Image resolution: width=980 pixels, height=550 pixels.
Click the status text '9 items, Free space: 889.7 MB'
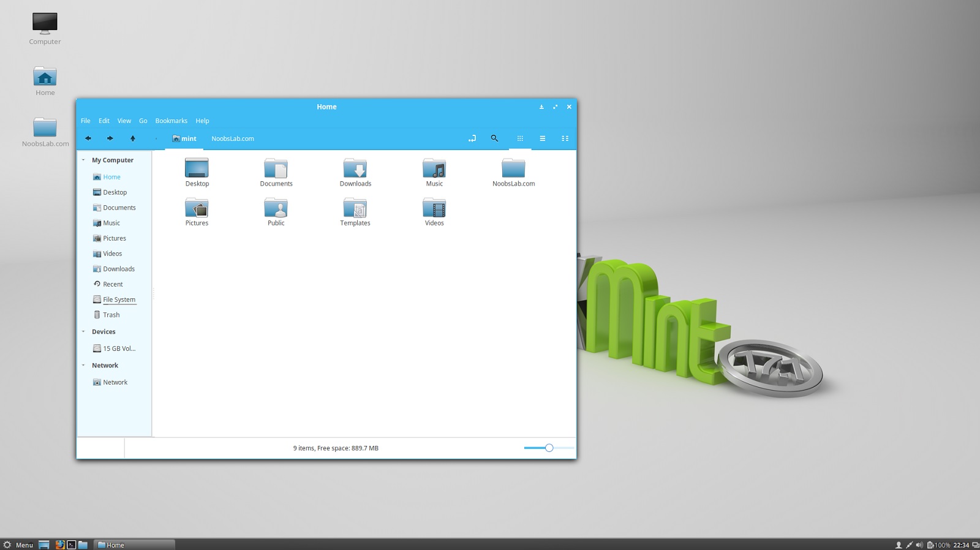pos(336,448)
